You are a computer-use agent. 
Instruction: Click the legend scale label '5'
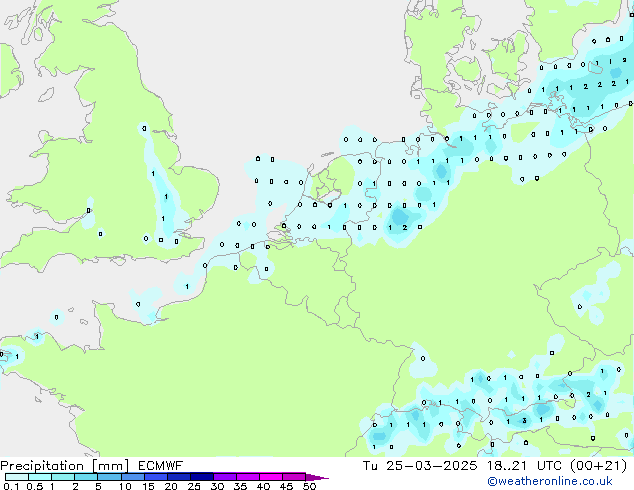(98, 486)
